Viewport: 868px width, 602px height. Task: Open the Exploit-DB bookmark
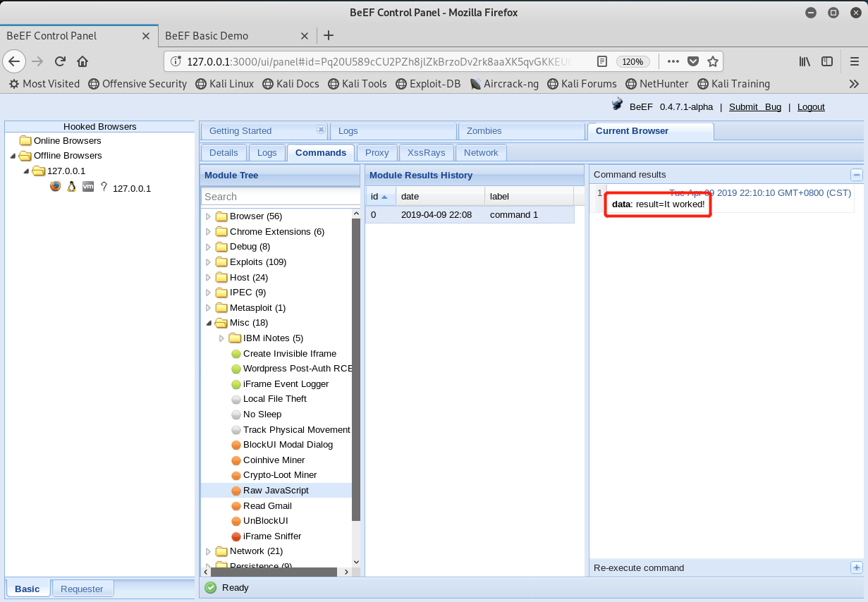click(428, 84)
